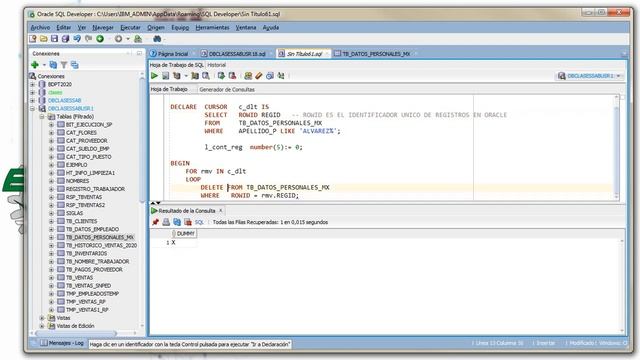Click the SQL tuning magnifier icon in worksheet toolbar
This screenshot has width=640, height=360.
(206, 76)
